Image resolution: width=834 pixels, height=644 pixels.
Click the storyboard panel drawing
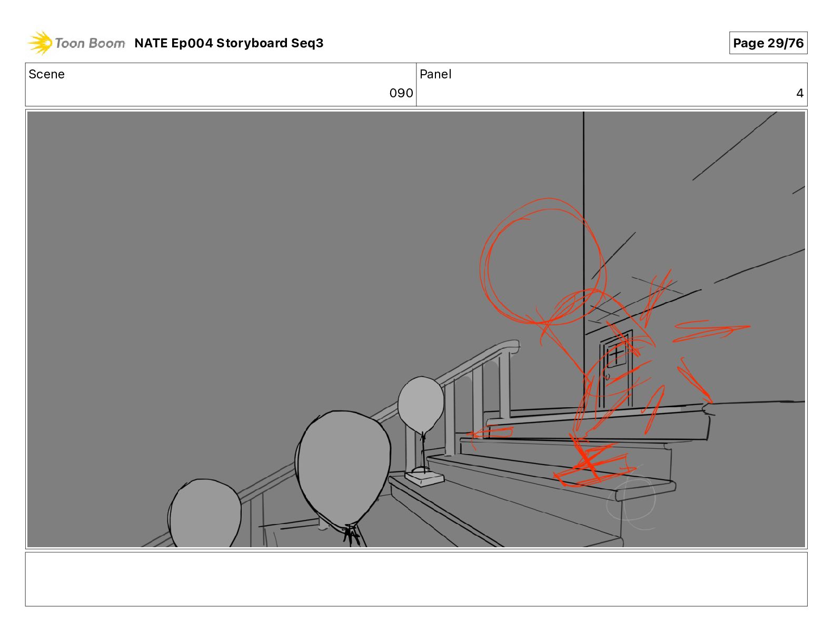tap(416, 329)
